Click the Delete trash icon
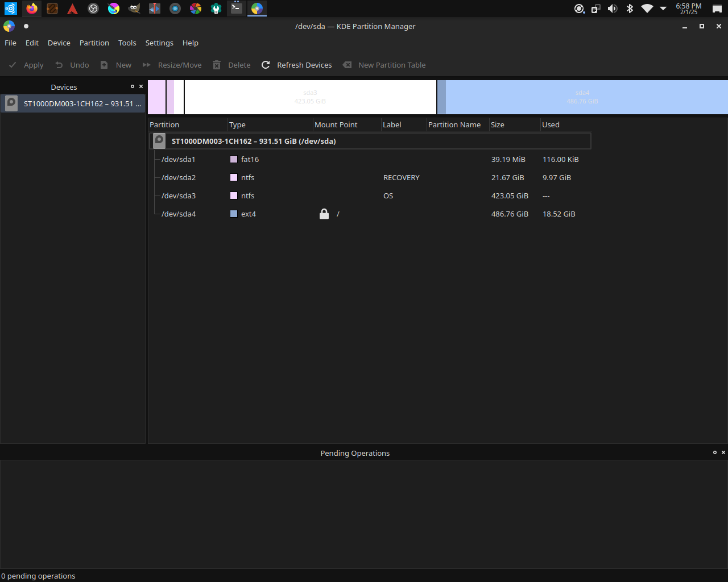This screenshot has width=728, height=582. (x=217, y=65)
